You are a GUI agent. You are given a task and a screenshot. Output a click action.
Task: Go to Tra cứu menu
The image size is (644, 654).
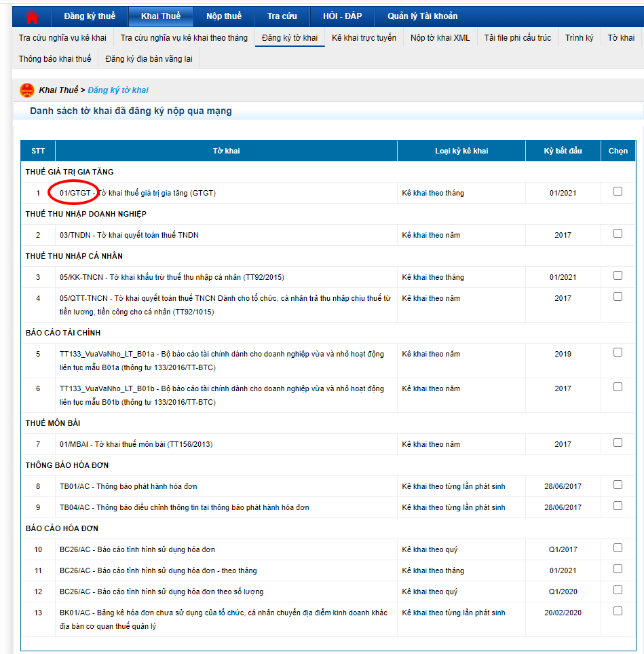tap(282, 16)
